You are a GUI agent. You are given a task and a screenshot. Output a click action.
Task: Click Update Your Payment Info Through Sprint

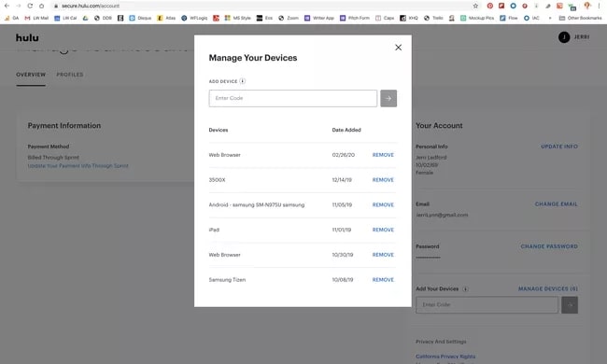tap(78, 165)
